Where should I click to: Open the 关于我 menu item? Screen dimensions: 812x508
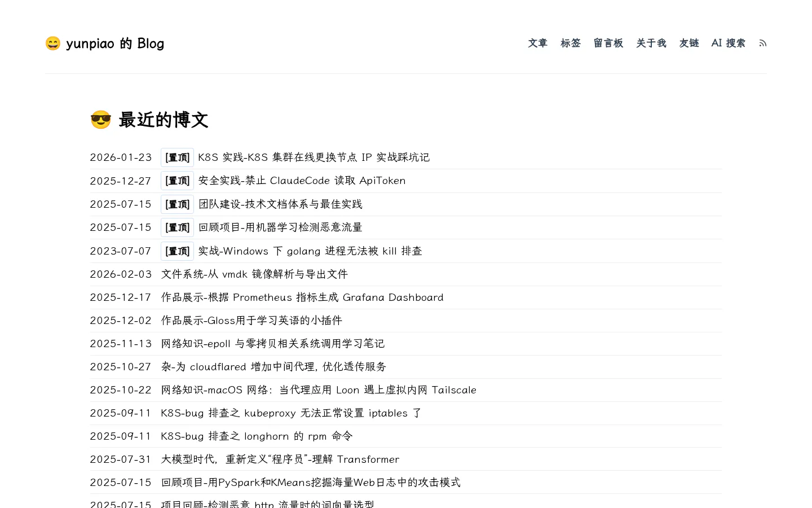(651, 43)
